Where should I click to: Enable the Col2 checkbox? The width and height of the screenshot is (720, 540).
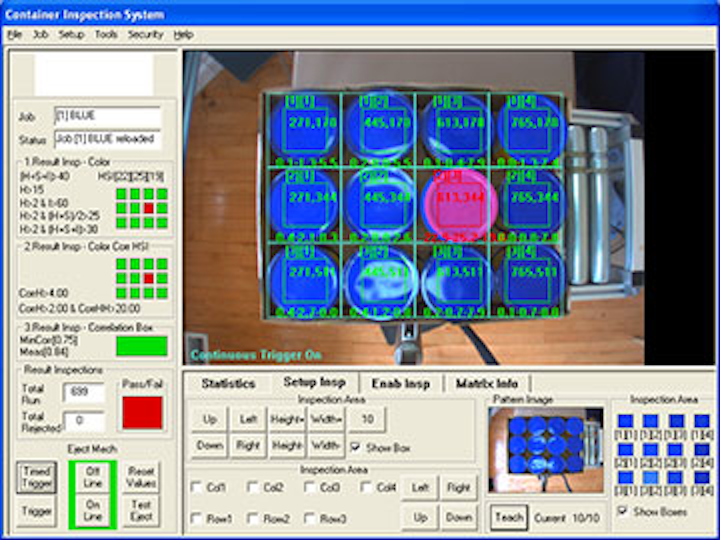click(x=253, y=487)
